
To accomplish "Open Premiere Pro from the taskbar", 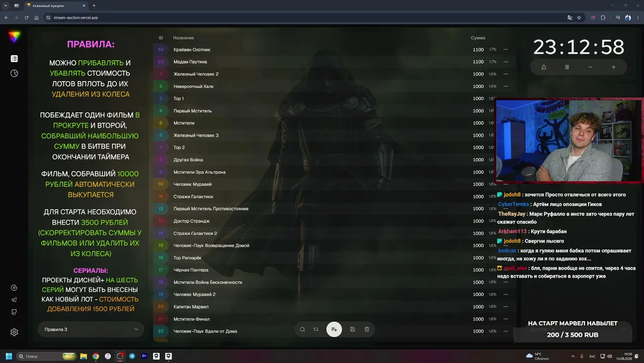I will click(x=144, y=356).
